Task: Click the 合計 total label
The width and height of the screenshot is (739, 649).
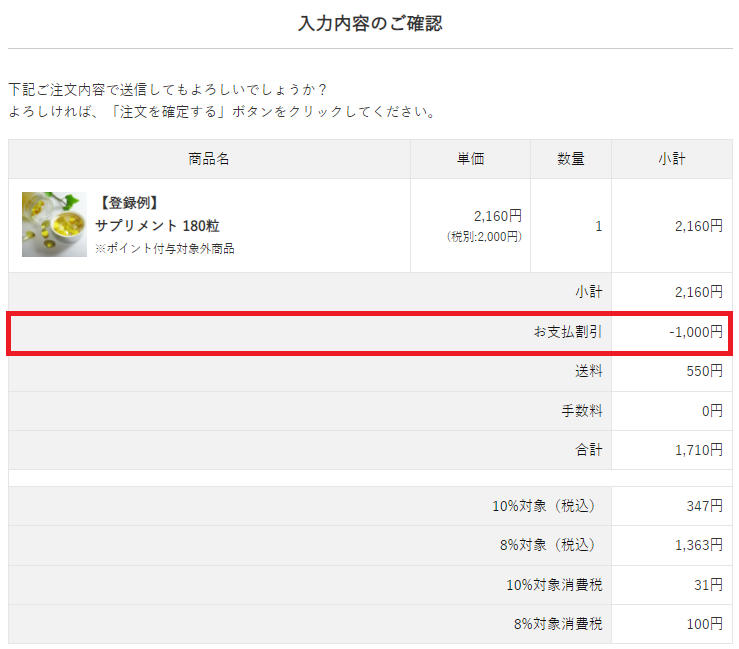Action: tap(589, 450)
